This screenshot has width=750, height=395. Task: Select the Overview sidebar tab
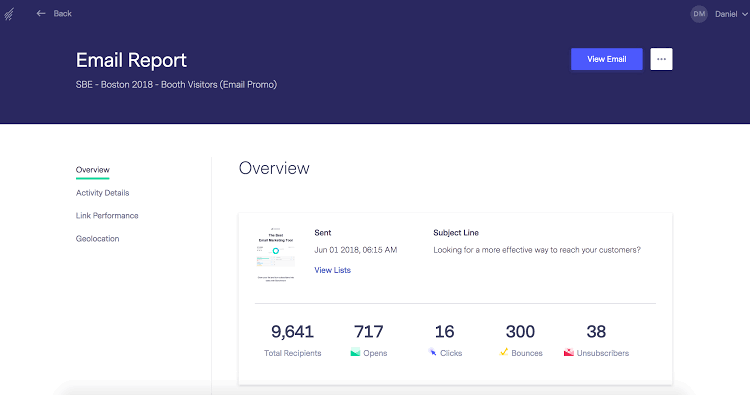pos(92,170)
